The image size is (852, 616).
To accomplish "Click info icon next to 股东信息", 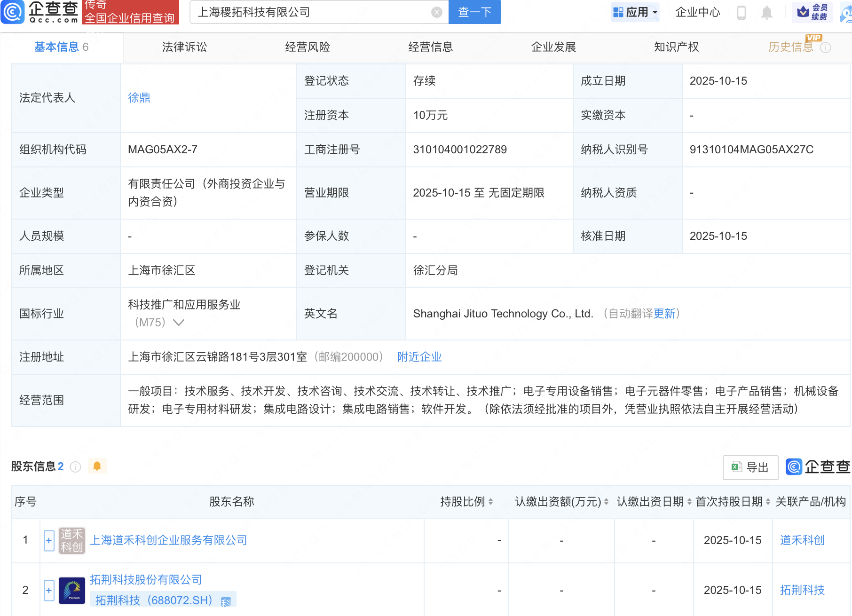I will (75, 466).
